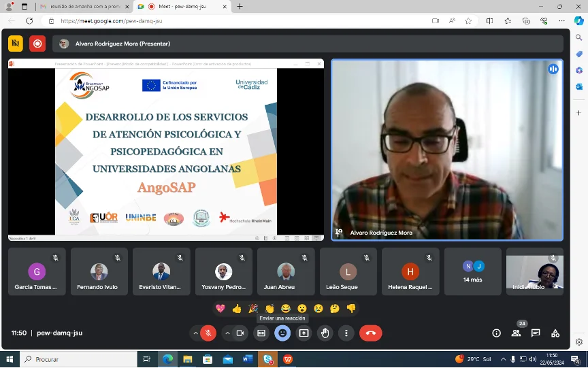
Task: Click the send reaction smiley button
Action: (282, 333)
